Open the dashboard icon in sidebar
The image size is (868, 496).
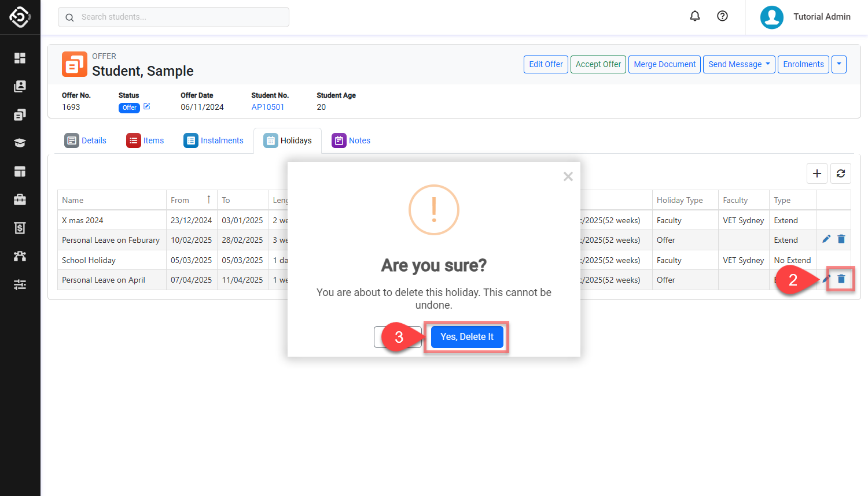[x=20, y=58]
